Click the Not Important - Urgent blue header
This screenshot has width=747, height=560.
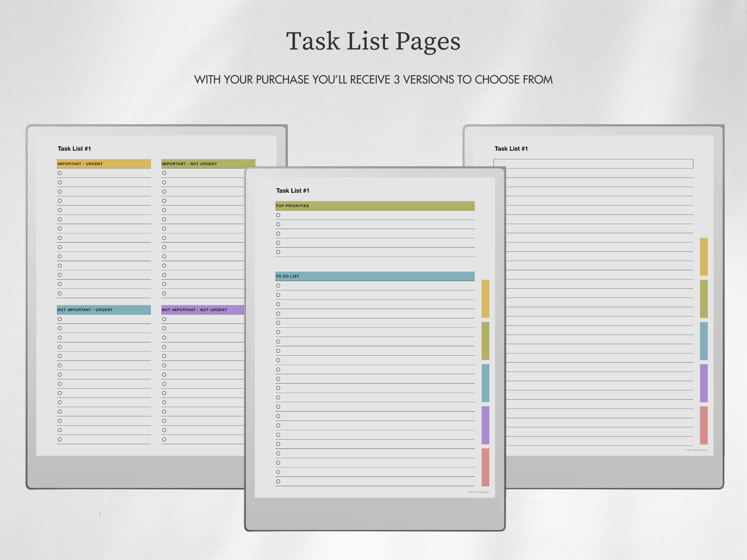click(104, 310)
